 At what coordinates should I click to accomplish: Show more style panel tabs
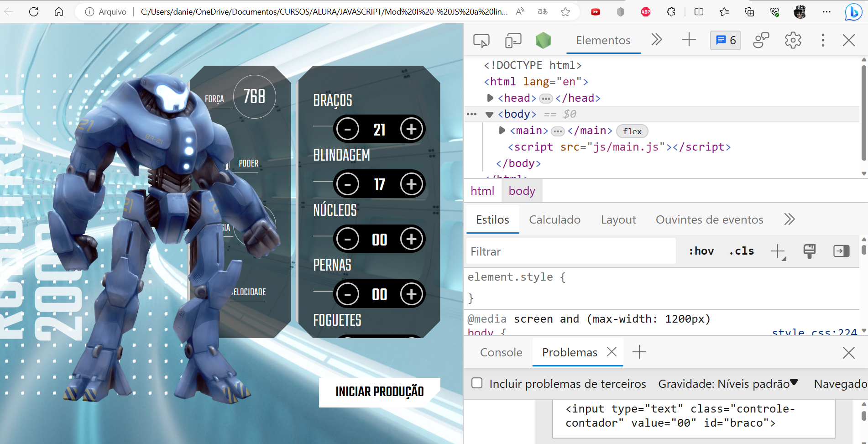click(x=790, y=219)
